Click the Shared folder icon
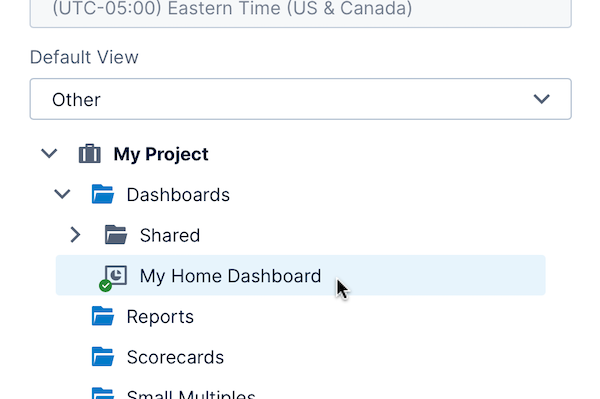The width and height of the screenshot is (600, 399). [116, 235]
